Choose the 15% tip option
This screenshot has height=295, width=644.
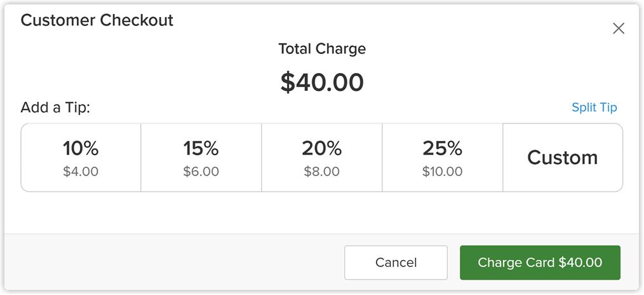point(201,158)
